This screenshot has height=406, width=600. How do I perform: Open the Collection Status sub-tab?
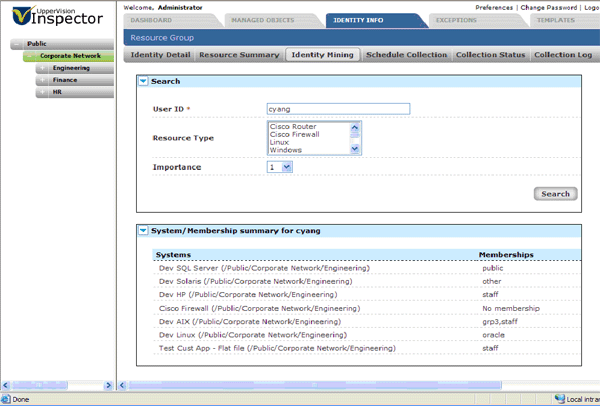(491, 55)
